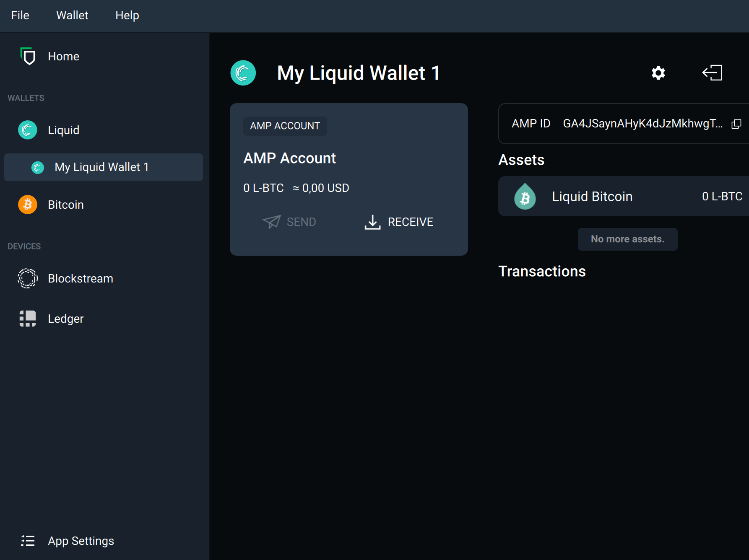Click the 0 L-BTC asset amount
Image resolution: width=749 pixels, height=560 pixels.
(x=722, y=196)
